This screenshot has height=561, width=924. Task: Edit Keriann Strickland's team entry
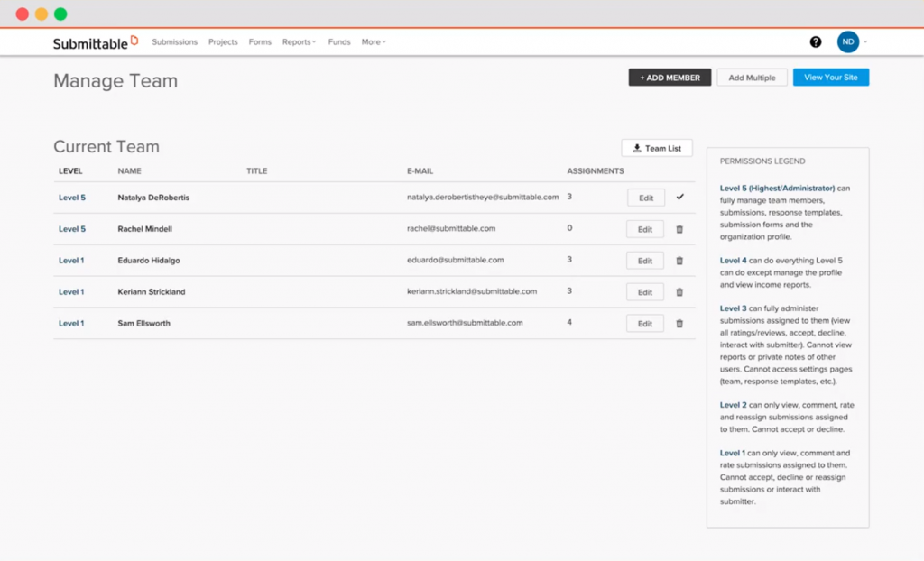coord(646,291)
